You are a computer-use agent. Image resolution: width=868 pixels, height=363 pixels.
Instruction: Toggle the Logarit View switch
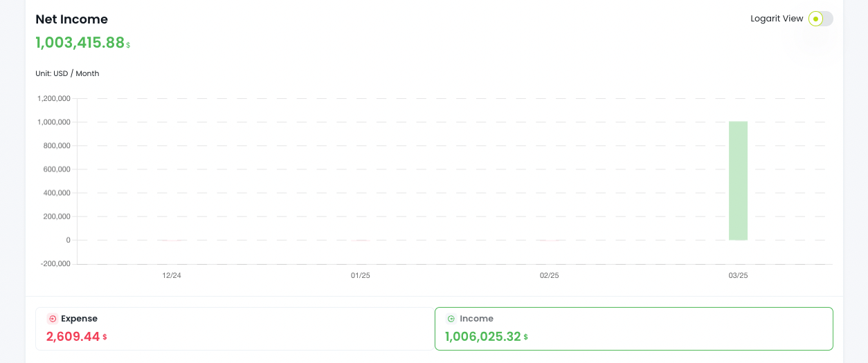820,19
